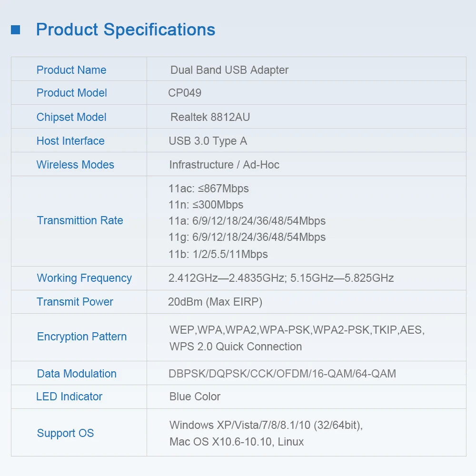This screenshot has width=476, height=476.
Task: Click the Support OS label
Action: (65, 433)
